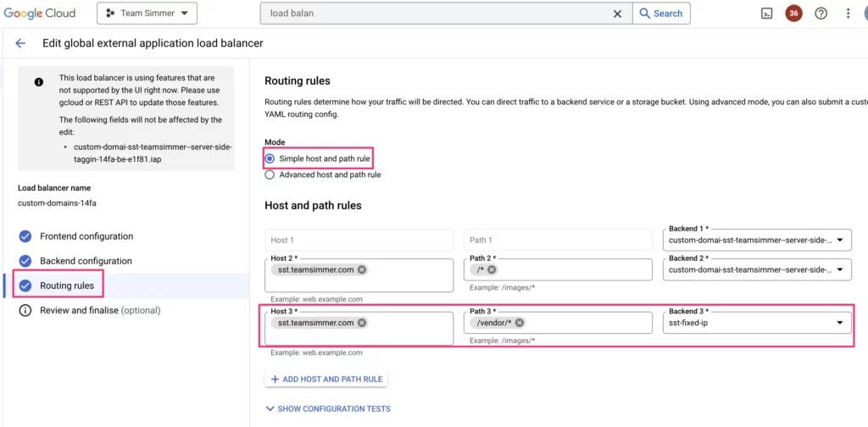Open the Team Simmer project picker
Viewport: 868px width, 427px height.
(x=147, y=14)
